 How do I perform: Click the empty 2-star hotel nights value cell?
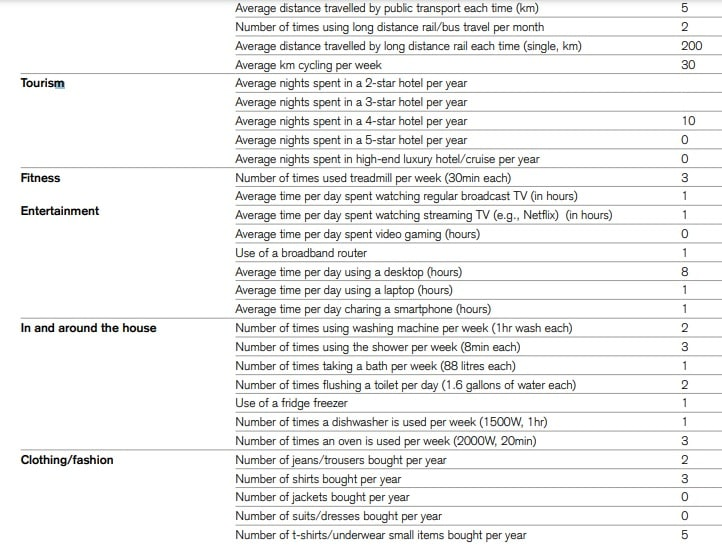684,84
